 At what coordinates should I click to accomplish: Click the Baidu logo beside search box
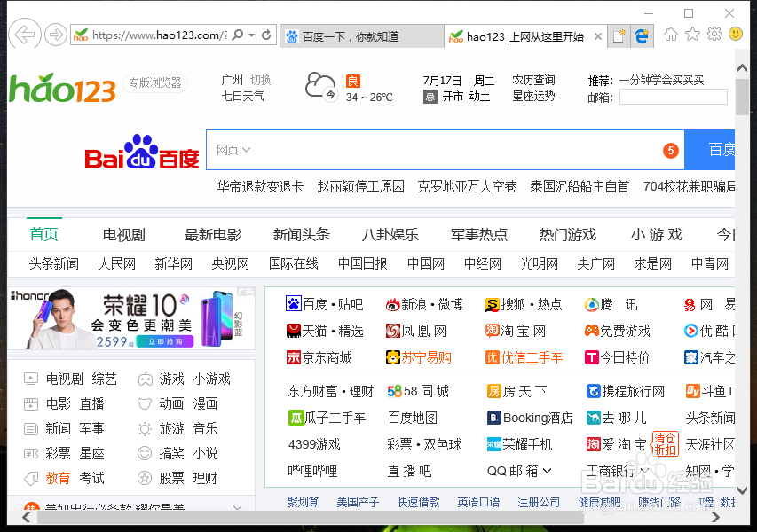coord(142,152)
